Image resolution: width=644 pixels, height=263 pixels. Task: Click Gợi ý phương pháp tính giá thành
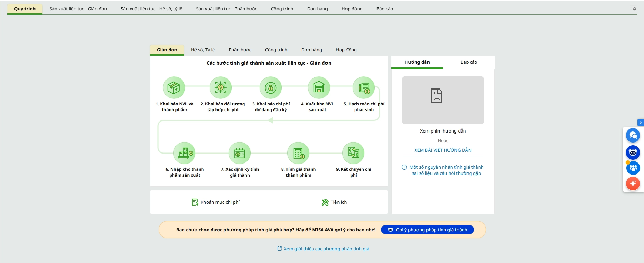(427, 230)
